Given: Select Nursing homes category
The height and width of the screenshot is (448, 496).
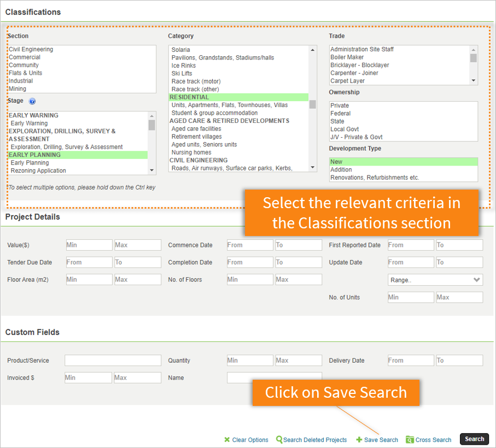Looking at the screenshot, I should click(238, 152).
